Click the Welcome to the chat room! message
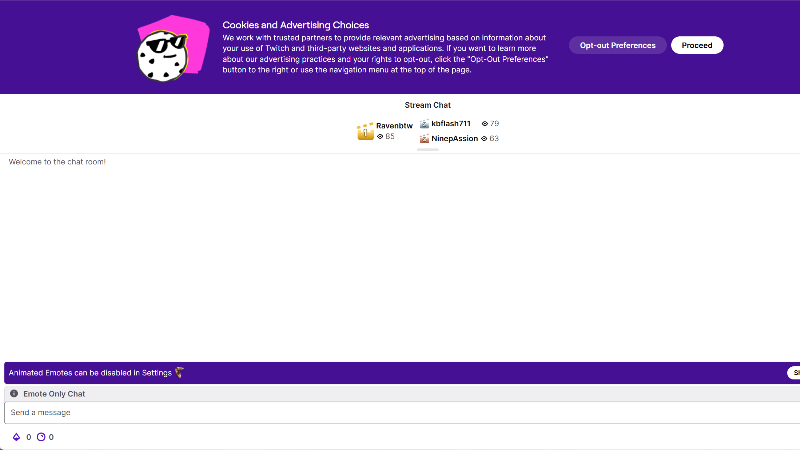 click(x=57, y=162)
